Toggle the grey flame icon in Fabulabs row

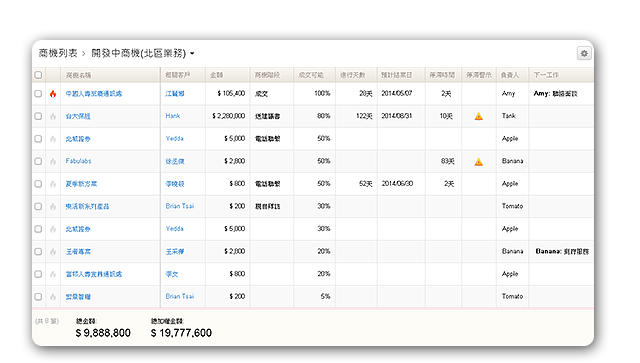pos(53,162)
